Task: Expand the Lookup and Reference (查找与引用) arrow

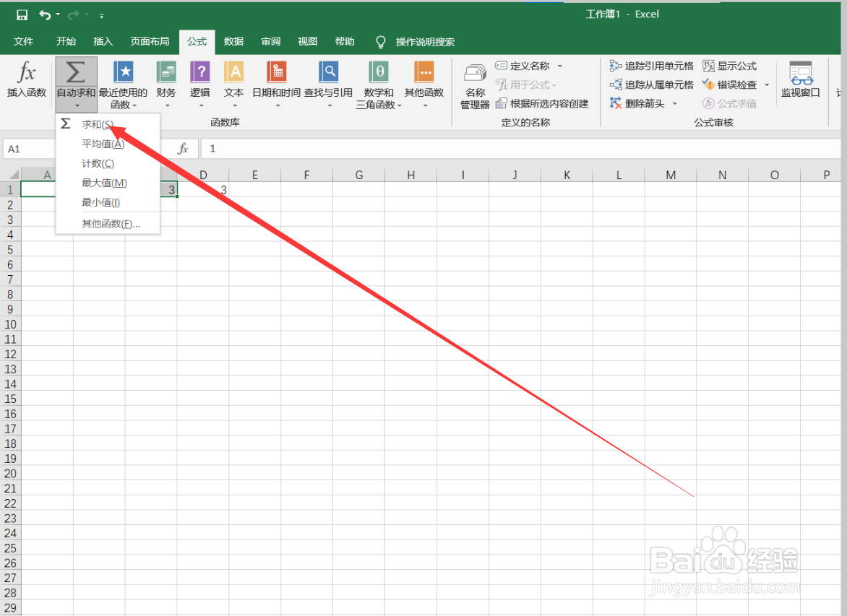Action: coord(330,106)
